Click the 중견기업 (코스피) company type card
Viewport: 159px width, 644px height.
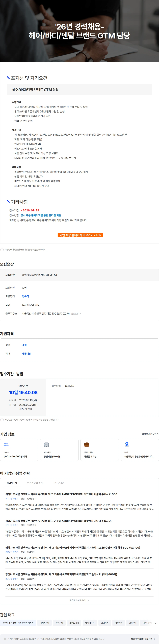pos(59,450)
